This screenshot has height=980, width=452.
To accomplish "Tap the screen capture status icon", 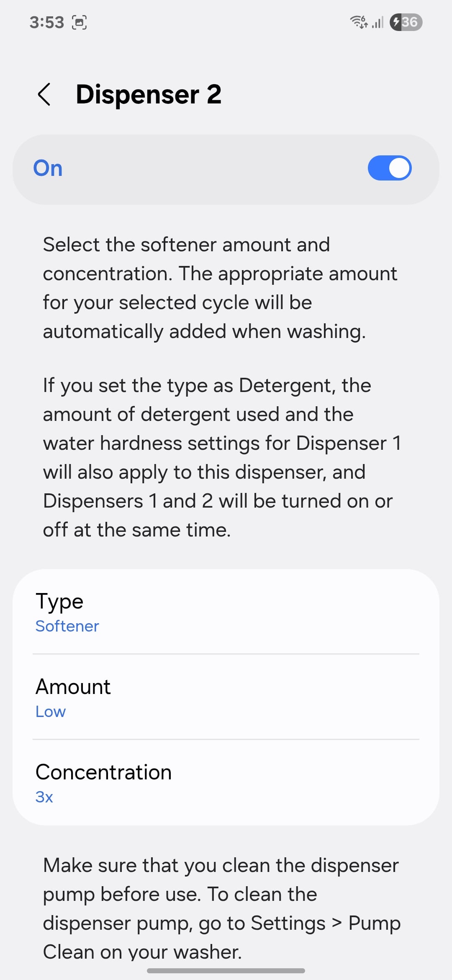I will 80,22.
